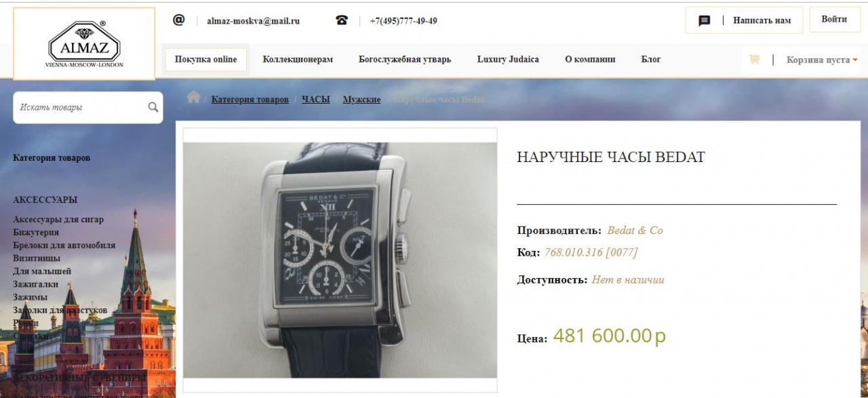868x398 pixels.
Task: Open the Зажигалки sidebar category
Action: point(35,284)
